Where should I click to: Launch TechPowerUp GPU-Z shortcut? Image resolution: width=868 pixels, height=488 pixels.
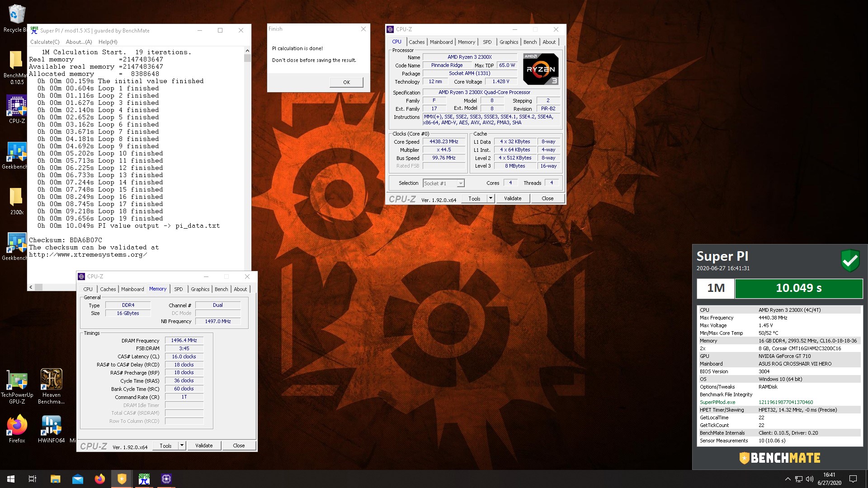click(17, 386)
